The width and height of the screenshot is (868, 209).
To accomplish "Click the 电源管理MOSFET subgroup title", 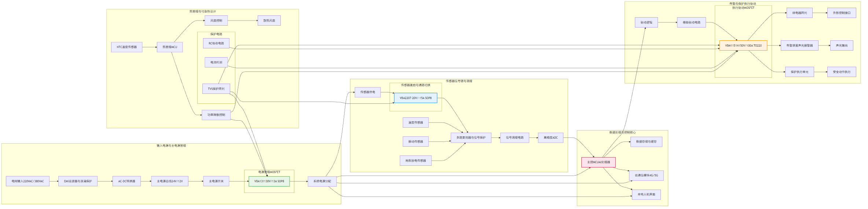I will point(269,172).
